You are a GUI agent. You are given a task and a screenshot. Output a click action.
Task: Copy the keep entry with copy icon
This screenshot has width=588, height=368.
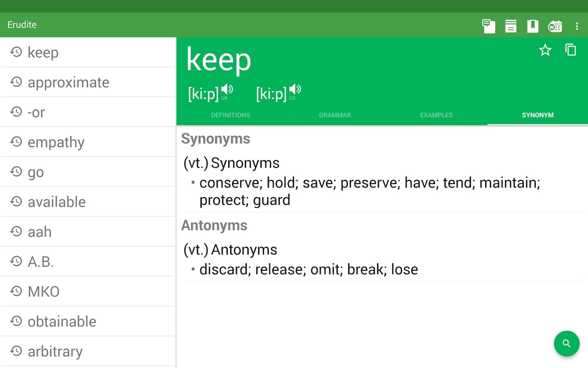pos(570,50)
